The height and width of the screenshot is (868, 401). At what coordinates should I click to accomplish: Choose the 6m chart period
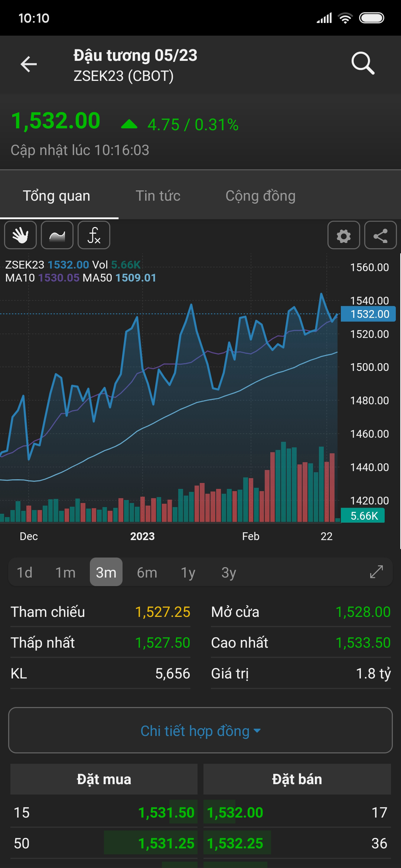tap(147, 572)
